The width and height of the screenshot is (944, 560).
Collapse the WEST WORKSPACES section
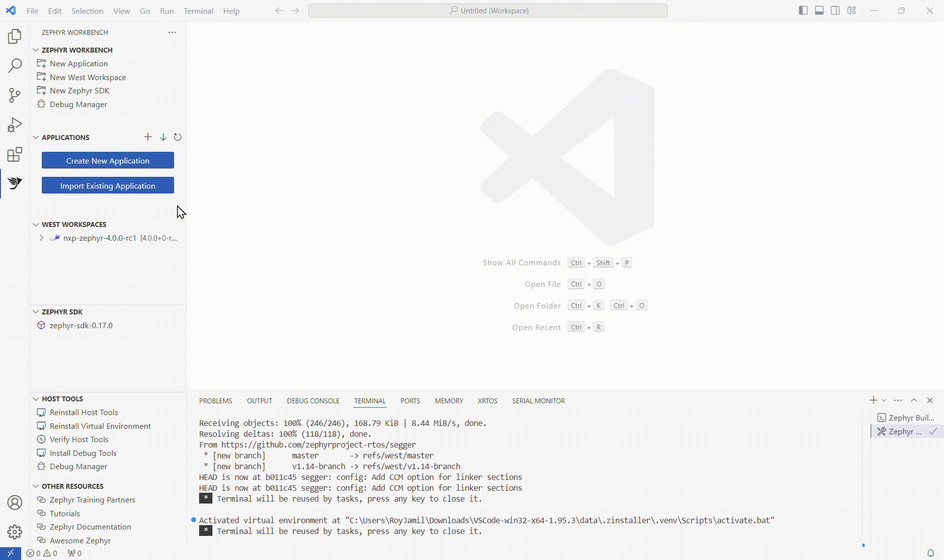[36, 224]
